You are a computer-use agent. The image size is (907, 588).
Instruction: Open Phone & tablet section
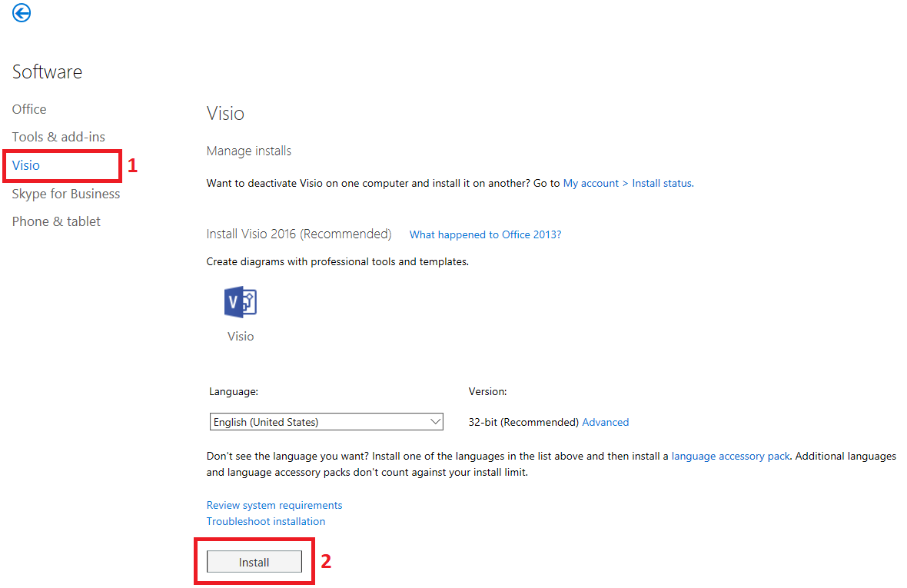pos(56,221)
